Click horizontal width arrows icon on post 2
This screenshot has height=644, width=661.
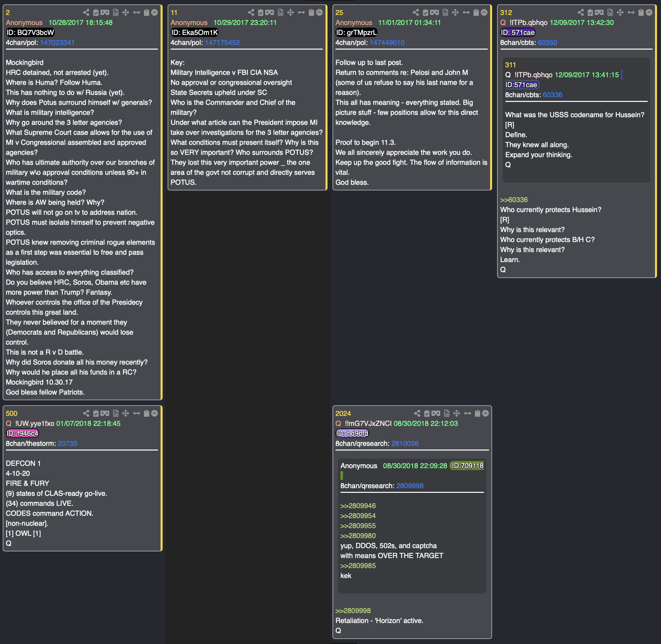(x=136, y=13)
